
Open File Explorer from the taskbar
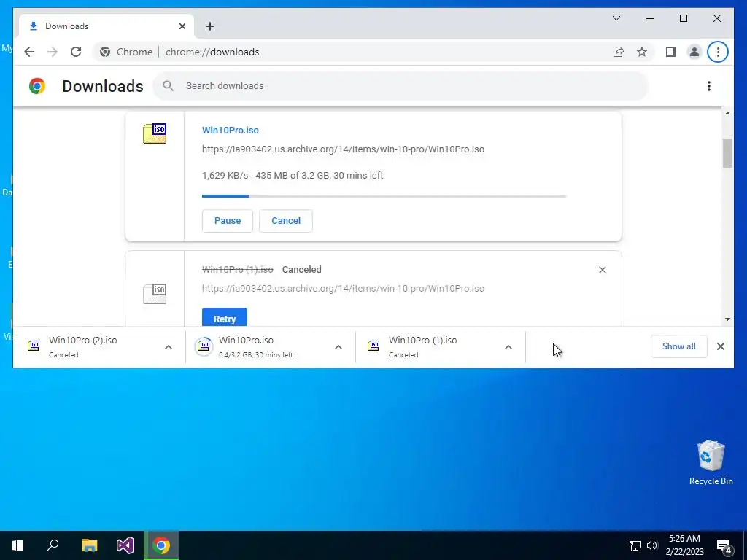[x=89, y=545]
